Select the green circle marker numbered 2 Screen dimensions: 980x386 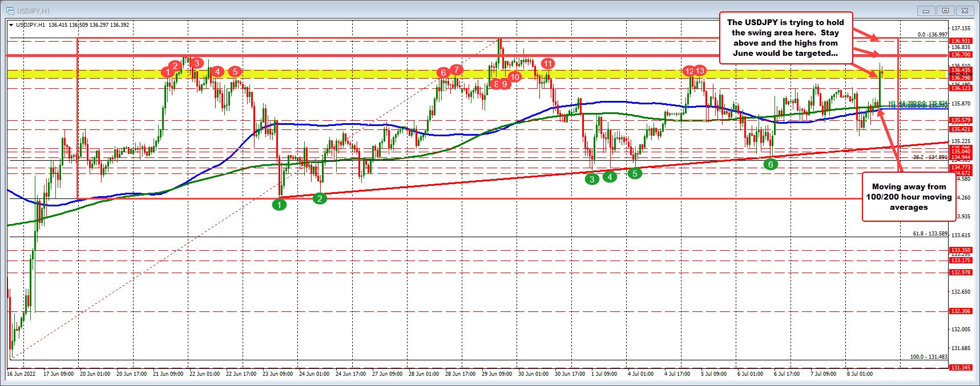320,198
